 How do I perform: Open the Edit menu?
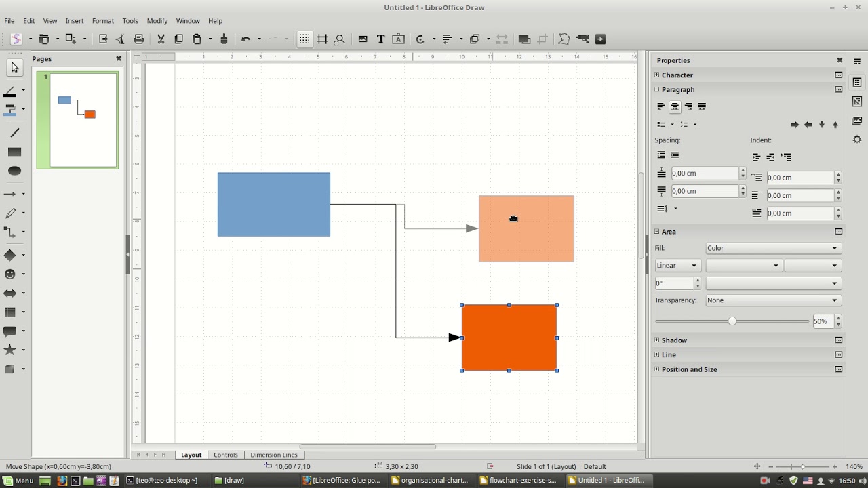[x=29, y=21]
